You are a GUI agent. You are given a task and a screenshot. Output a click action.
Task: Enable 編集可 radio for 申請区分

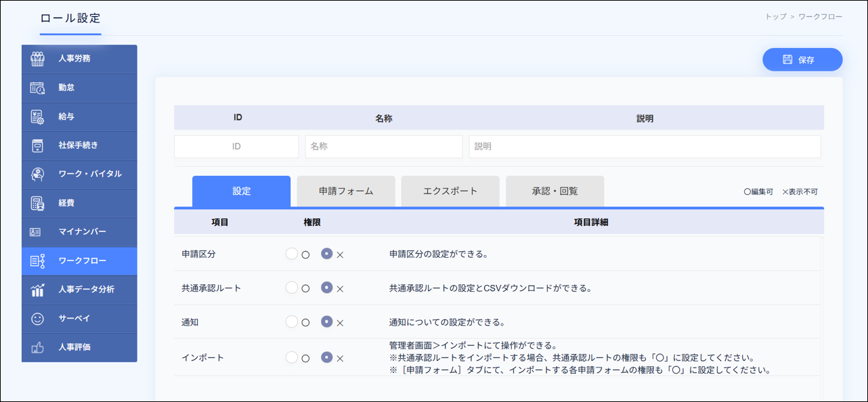[x=290, y=252]
